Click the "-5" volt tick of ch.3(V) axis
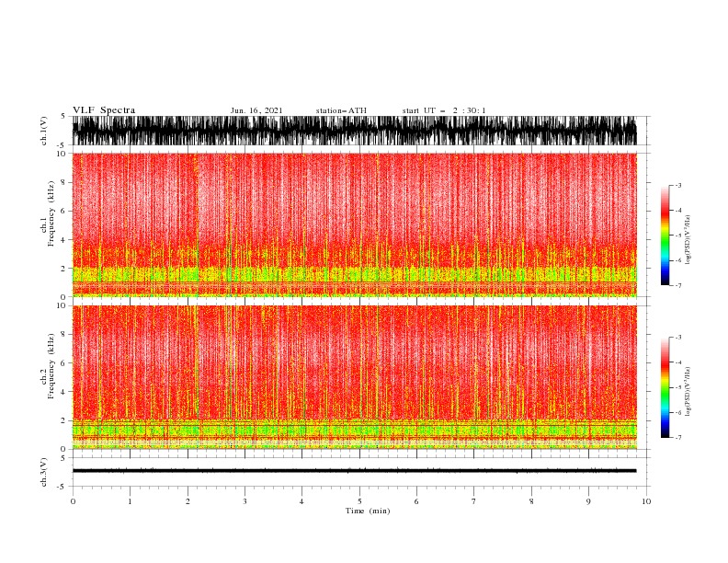Screen dimensions: 728x563 pyautogui.click(x=63, y=487)
